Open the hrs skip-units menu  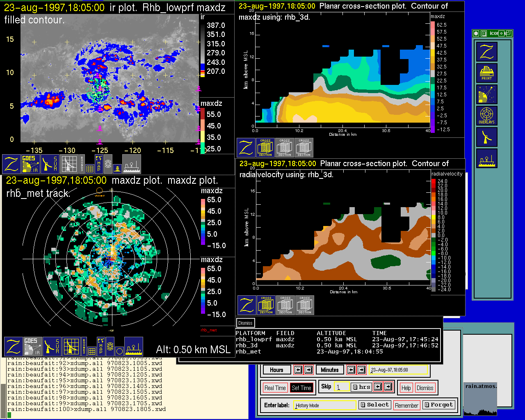[362, 387]
